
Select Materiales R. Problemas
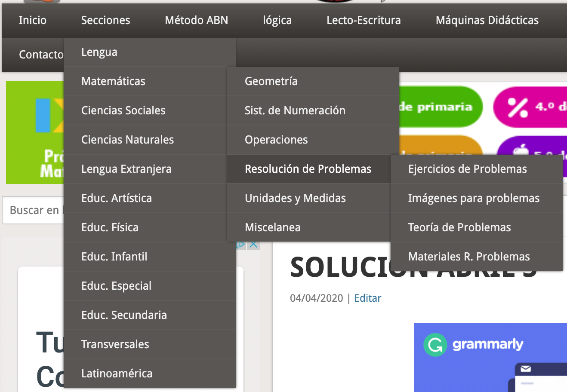[468, 257]
